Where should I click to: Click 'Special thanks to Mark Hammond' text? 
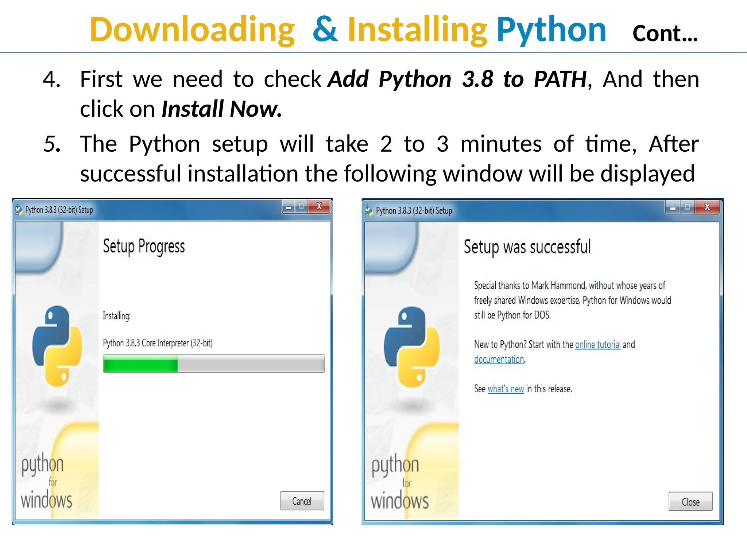tap(530, 285)
